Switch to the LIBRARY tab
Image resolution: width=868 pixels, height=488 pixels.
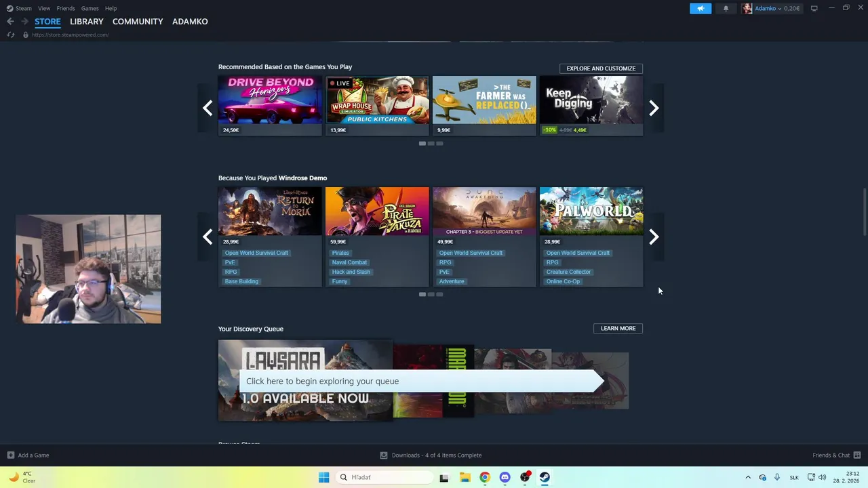pos(87,22)
